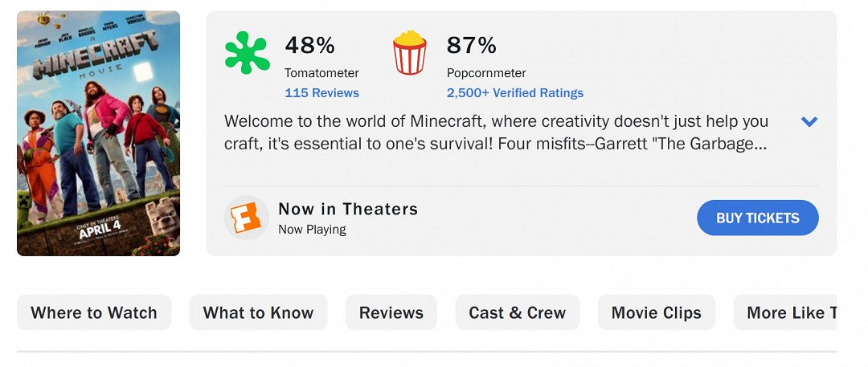Click the movie synopsis text
The height and width of the screenshot is (367, 868).
click(496, 133)
